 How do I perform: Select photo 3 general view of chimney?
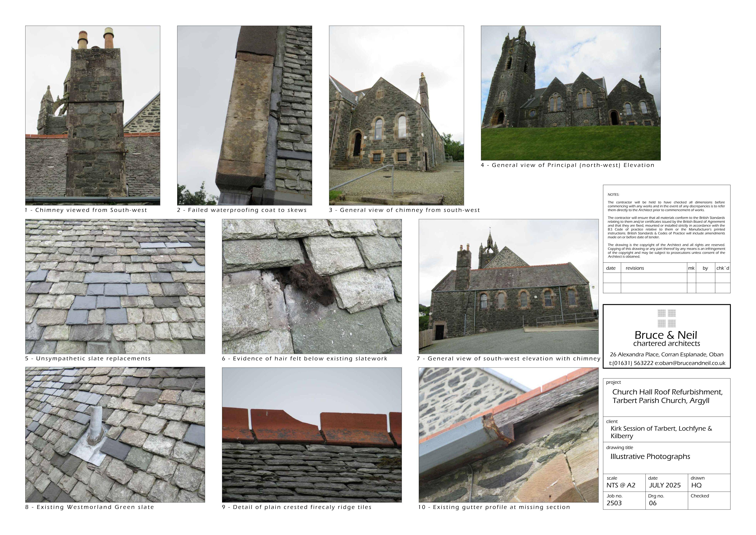(396, 116)
